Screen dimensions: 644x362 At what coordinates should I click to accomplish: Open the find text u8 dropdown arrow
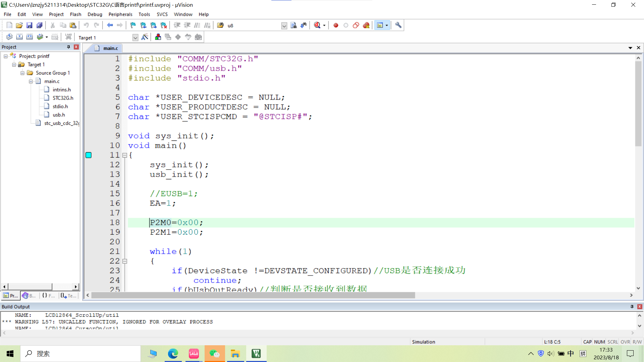[x=284, y=25]
